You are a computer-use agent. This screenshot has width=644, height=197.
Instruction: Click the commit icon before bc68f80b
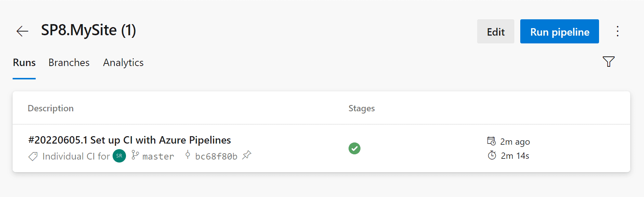coord(188,155)
